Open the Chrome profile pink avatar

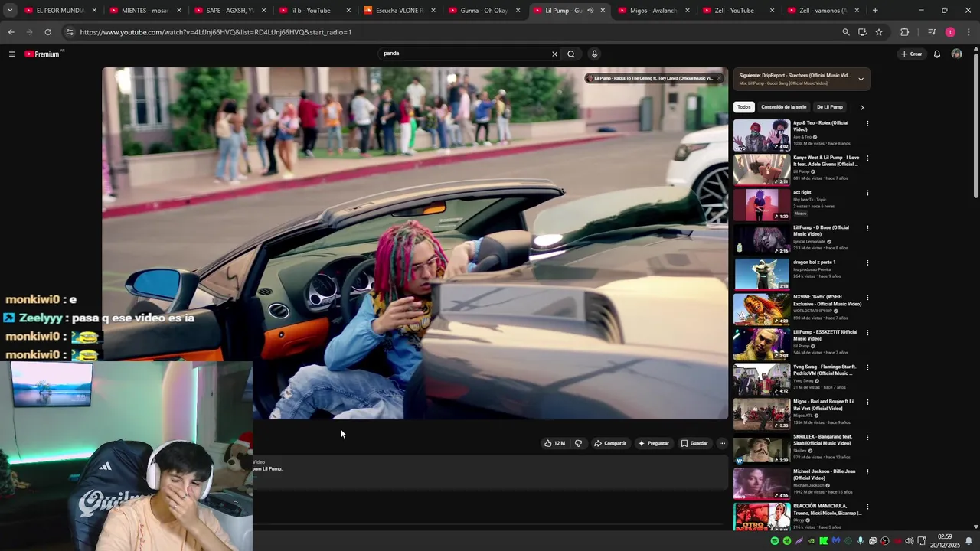point(950,32)
